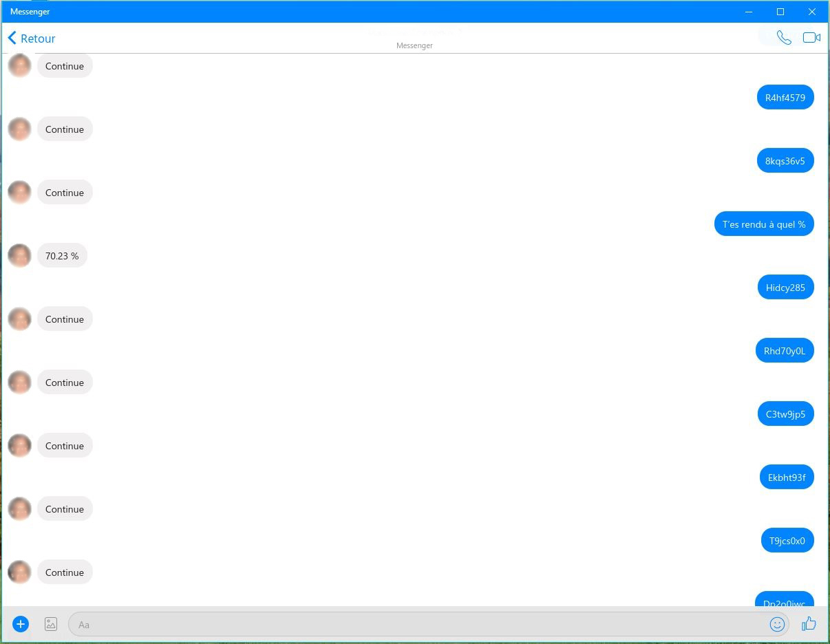830x644 pixels.
Task: Start a video call with the camera icon
Action: tap(811, 38)
